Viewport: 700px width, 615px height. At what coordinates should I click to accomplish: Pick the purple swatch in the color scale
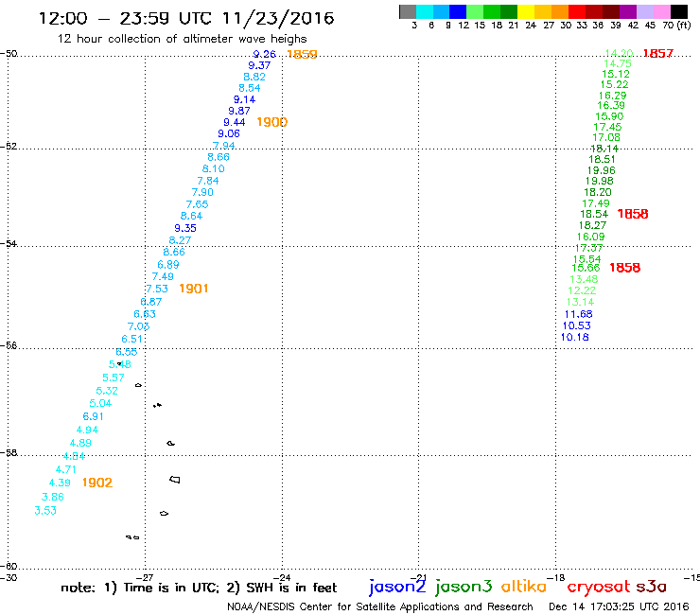(x=628, y=11)
